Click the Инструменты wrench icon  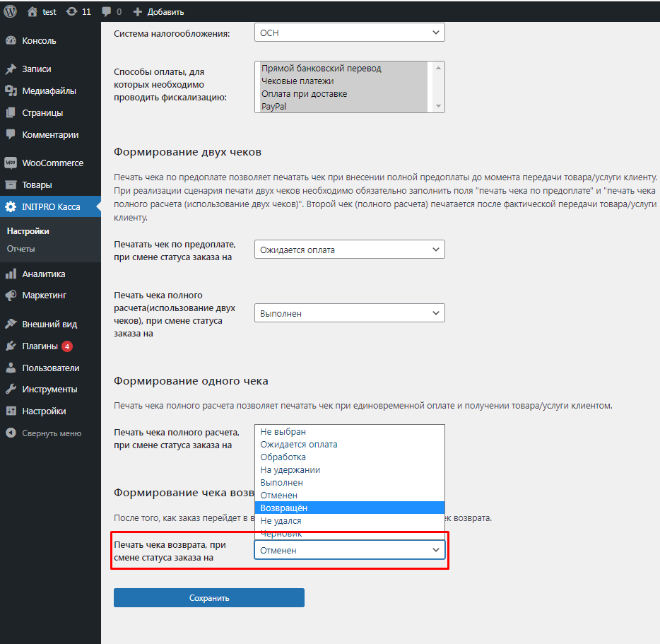pos(11,390)
